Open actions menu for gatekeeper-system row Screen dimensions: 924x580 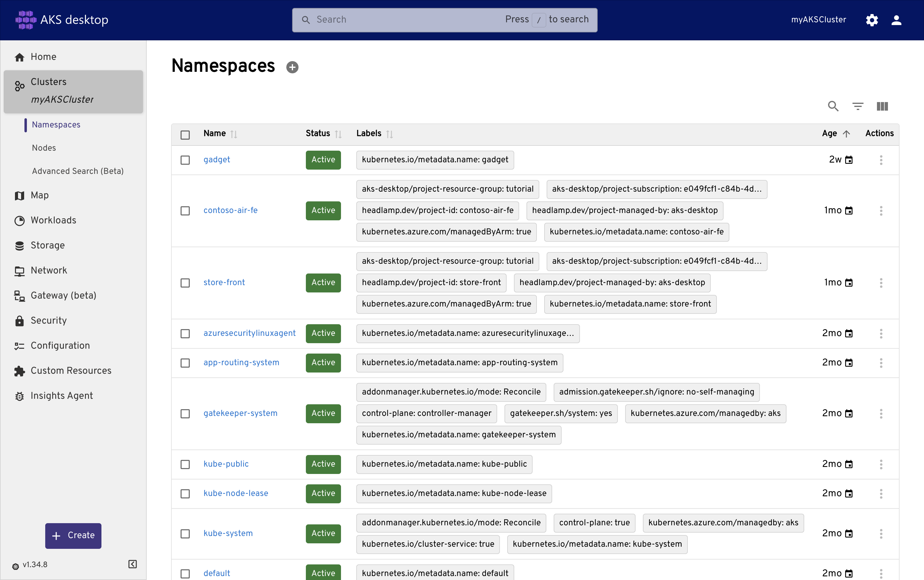(881, 413)
